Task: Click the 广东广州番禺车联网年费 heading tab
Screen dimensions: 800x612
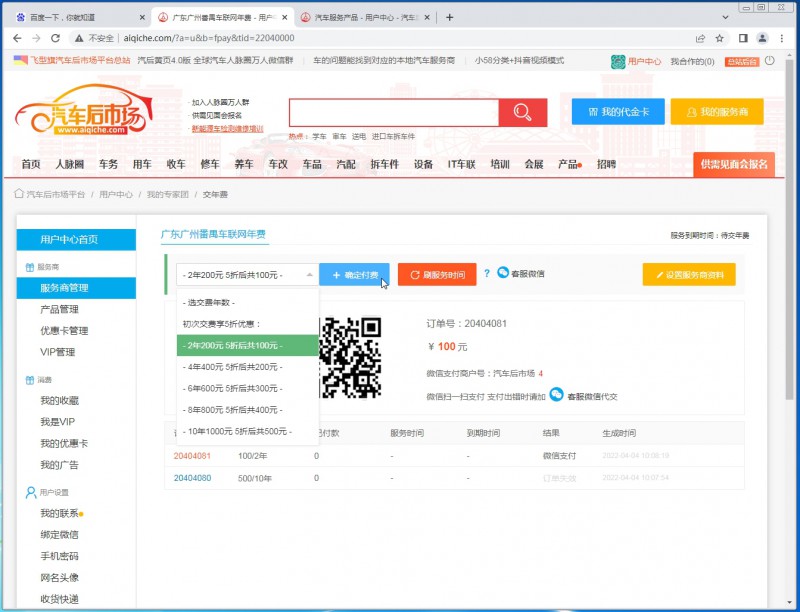Action: [x=213, y=234]
